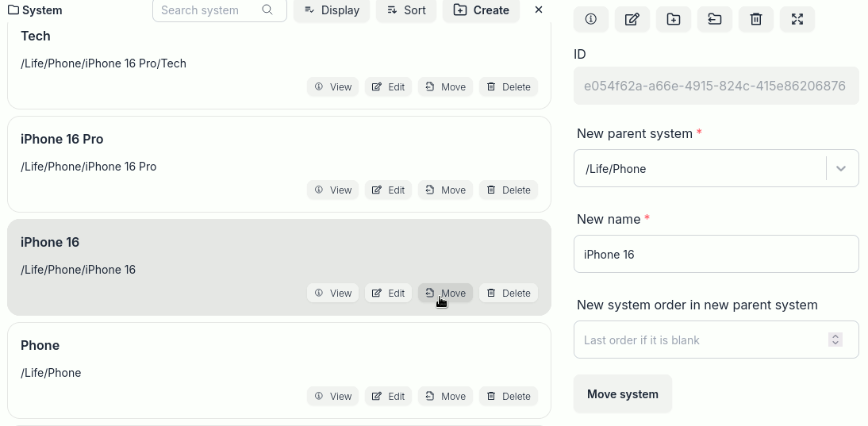
Task: Close the system list with the X icon
Action: [x=539, y=10]
